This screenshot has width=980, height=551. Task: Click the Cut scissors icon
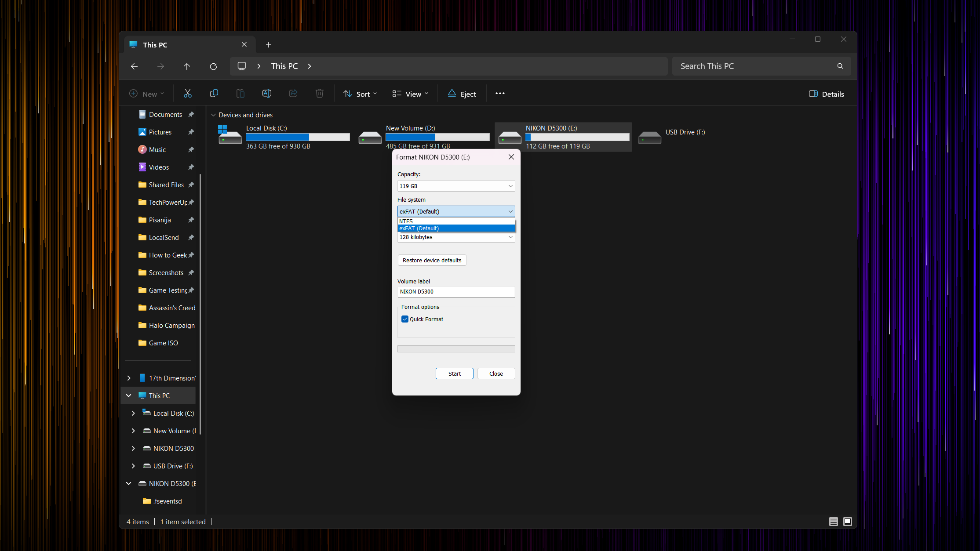pos(188,94)
